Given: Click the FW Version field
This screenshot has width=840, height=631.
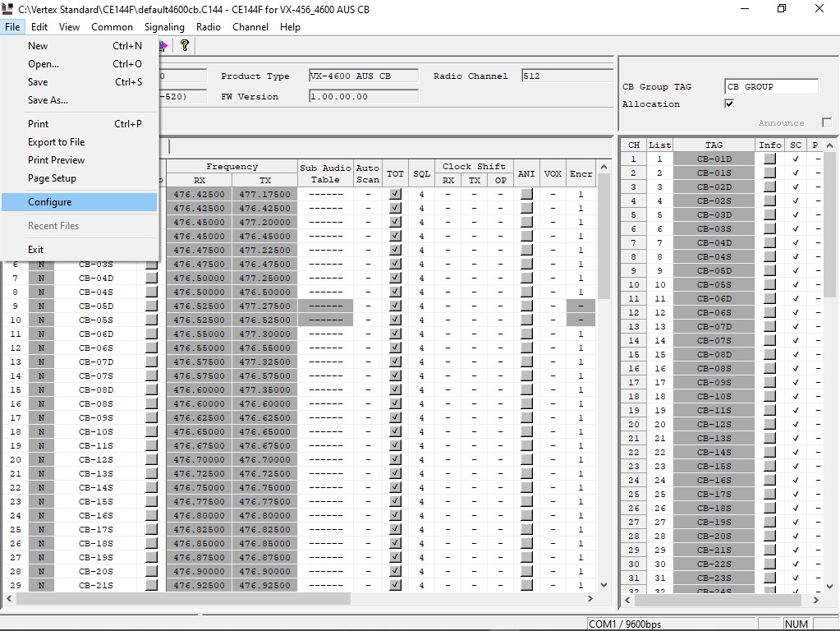Looking at the screenshot, I should pos(364,96).
